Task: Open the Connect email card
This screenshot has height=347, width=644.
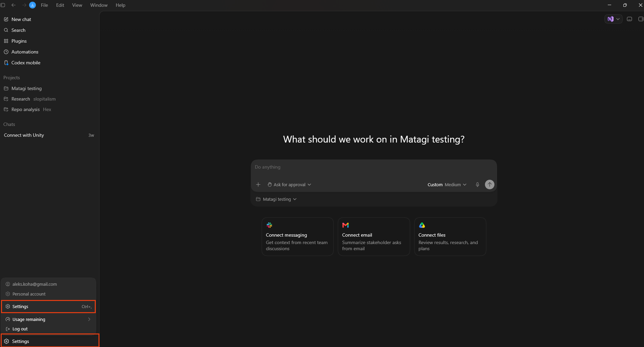Action: [374, 237]
